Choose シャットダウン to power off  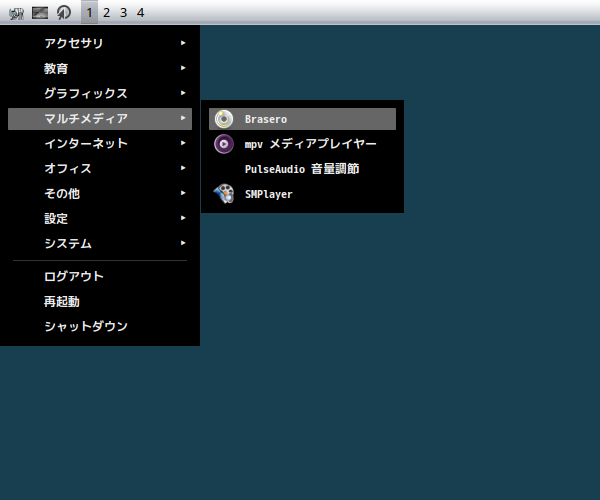pyautogui.click(x=100, y=326)
